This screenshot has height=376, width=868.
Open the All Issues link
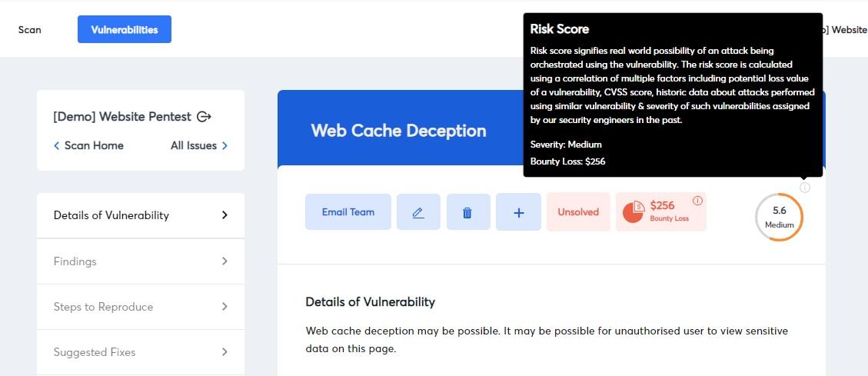click(x=199, y=145)
